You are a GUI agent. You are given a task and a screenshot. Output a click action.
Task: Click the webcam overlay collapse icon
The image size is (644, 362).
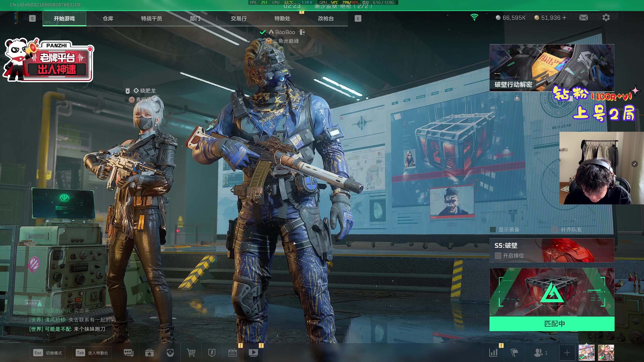tap(634, 164)
